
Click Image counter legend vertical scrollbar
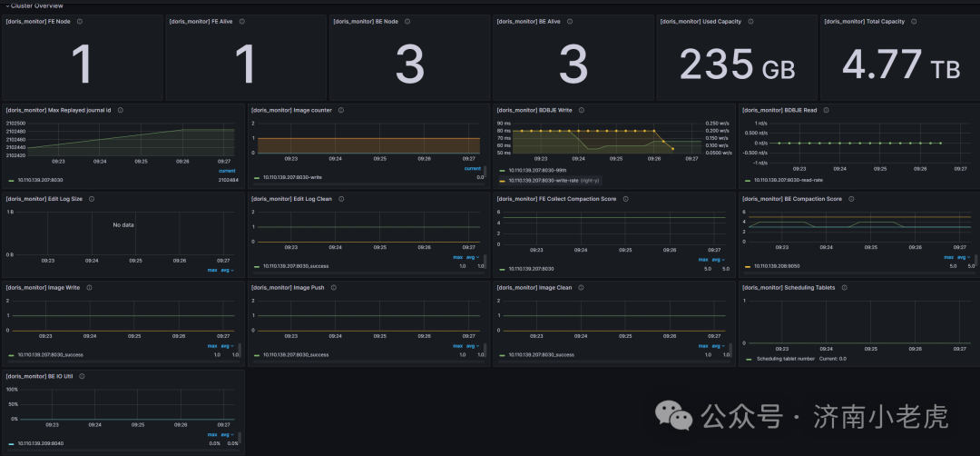(485, 172)
